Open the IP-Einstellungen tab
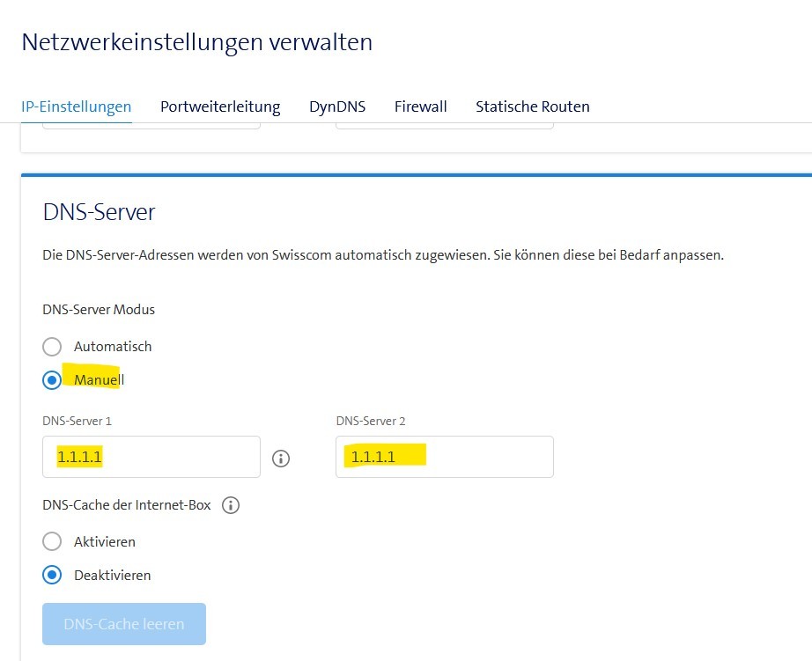The height and width of the screenshot is (661, 812). pyautogui.click(x=76, y=106)
